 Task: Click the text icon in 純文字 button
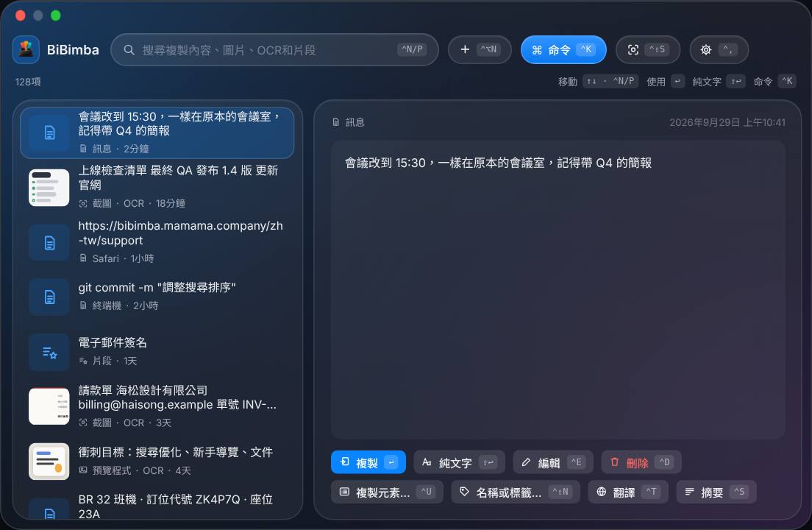tap(427, 462)
